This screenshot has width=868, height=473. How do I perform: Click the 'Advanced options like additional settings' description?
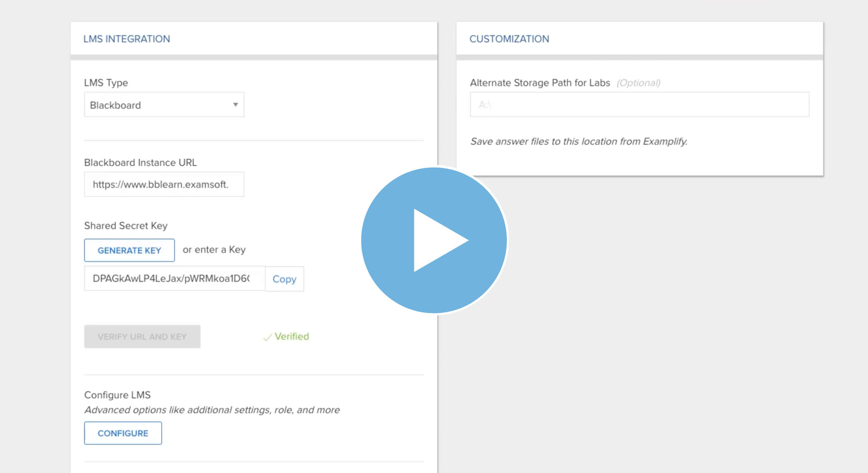click(212, 410)
